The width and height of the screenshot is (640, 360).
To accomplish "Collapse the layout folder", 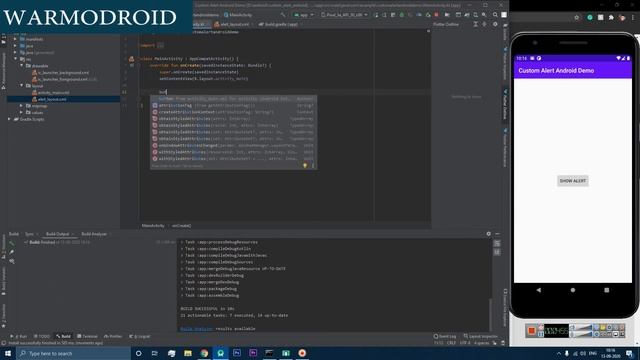I will [x=22, y=86].
